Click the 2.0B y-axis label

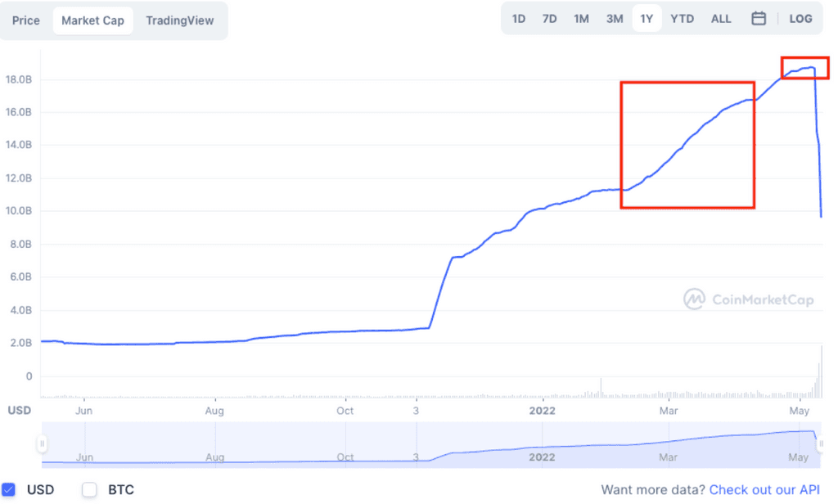(20, 343)
